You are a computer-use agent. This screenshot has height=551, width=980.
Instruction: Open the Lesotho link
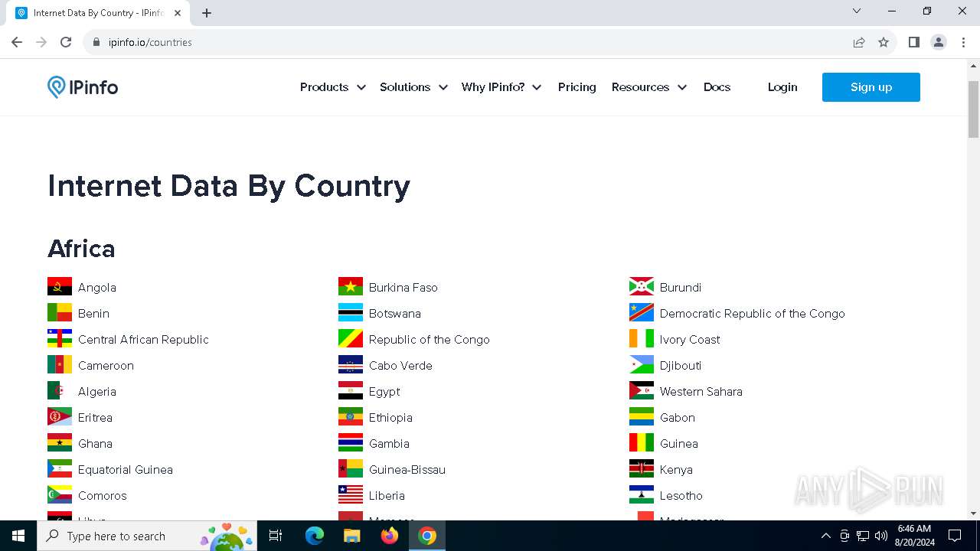click(681, 495)
